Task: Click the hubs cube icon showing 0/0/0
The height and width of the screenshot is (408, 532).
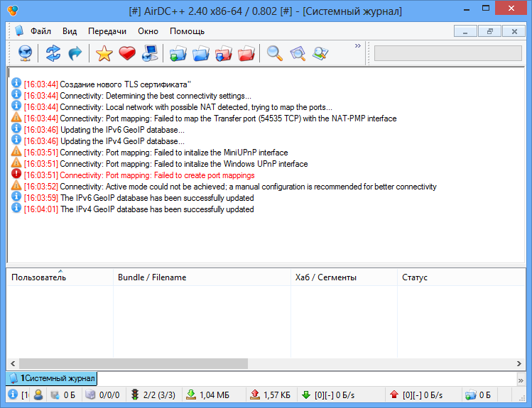Action: coord(90,395)
